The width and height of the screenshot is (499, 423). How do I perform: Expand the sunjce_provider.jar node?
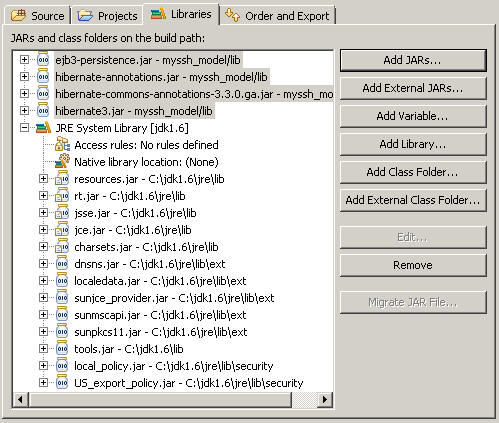(x=43, y=298)
